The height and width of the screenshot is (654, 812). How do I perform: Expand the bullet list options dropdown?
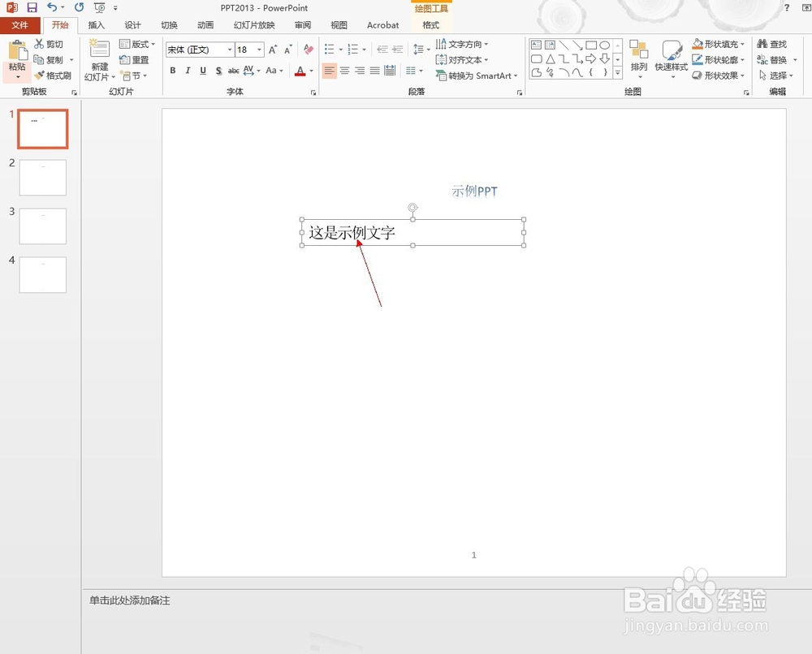pos(340,49)
